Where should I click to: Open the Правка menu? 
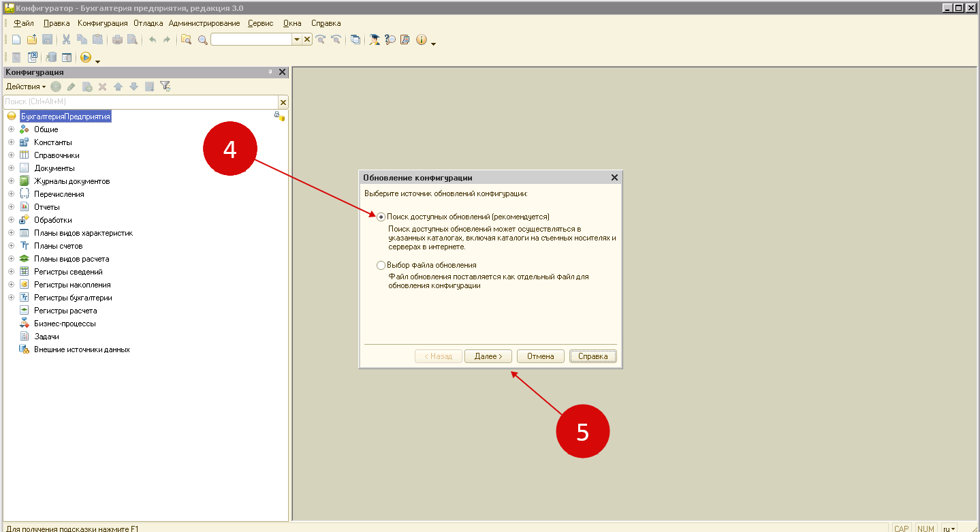coord(57,23)
